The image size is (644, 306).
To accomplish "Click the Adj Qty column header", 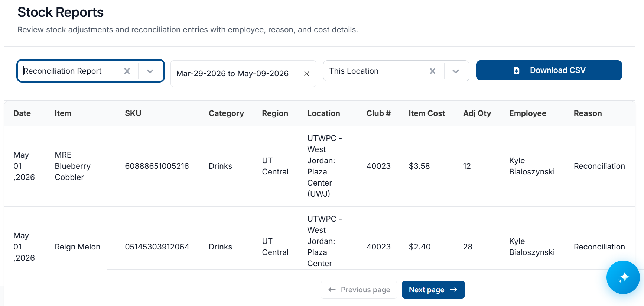I will [x=477, y=113].
